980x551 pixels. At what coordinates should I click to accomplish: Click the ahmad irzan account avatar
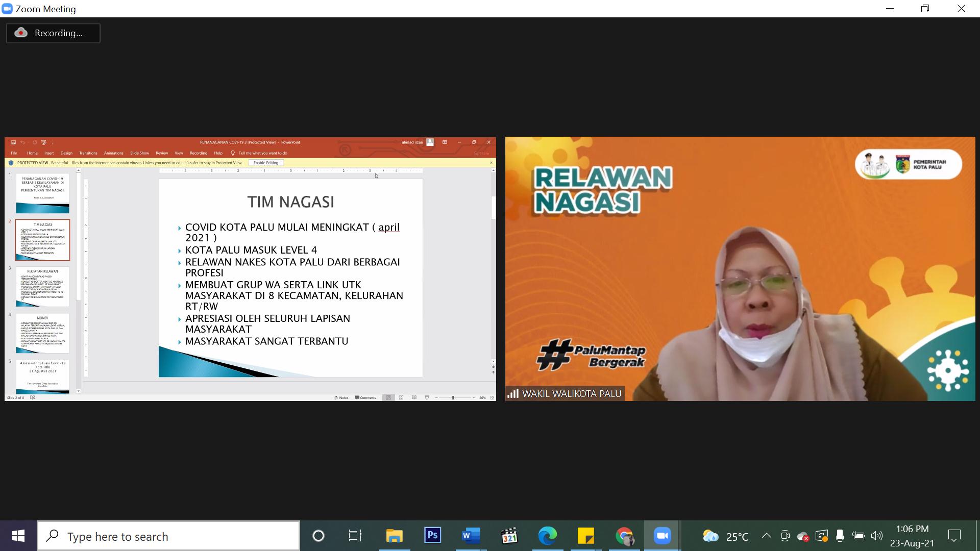point(430,142)
